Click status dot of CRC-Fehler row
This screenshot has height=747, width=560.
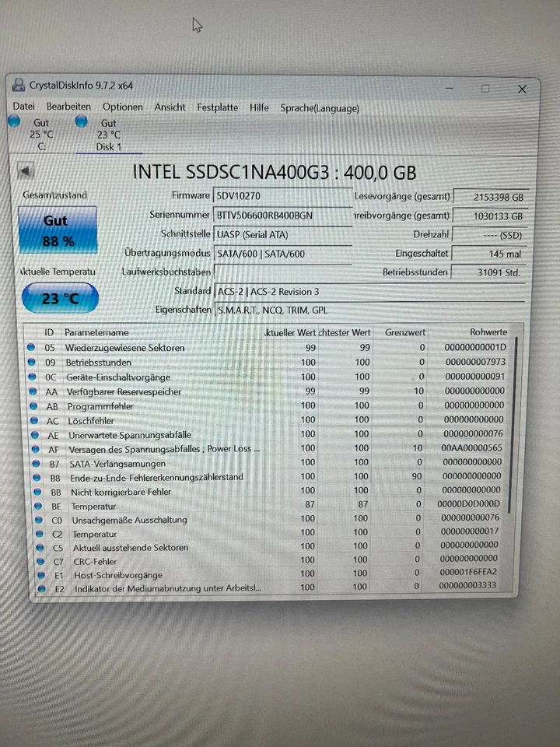tap(40, 562)
